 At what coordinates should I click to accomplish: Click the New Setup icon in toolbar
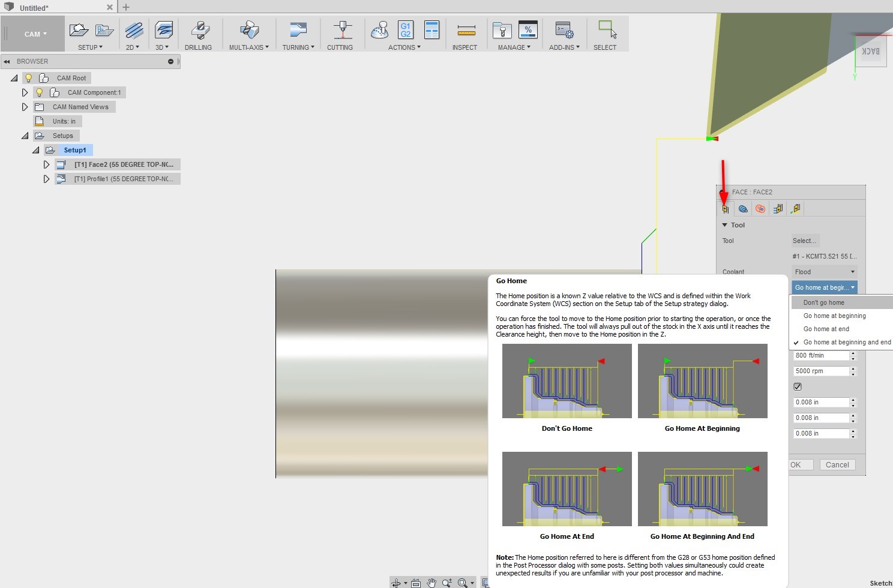point(79,30)
